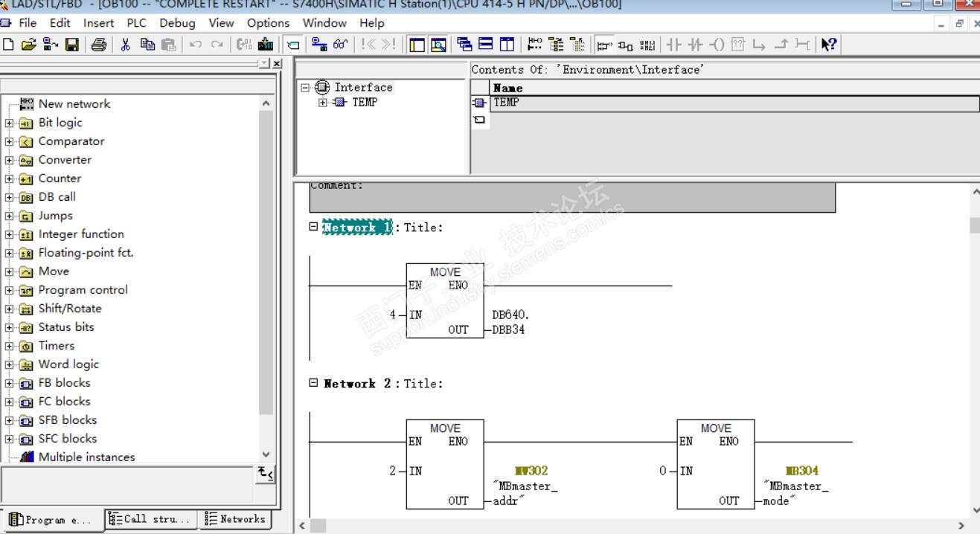Insert empty box element icon
This screenshot has width=980, height=534.
[737, 45]
